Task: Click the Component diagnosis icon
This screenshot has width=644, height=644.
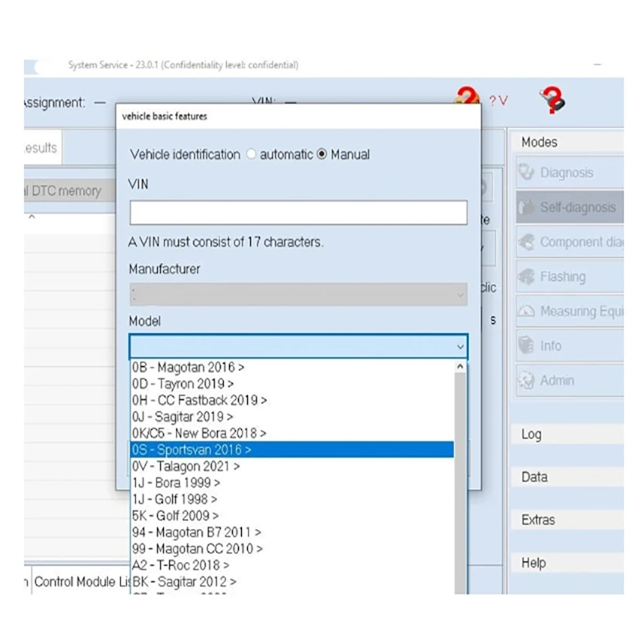Action: [x=527, y=242]
